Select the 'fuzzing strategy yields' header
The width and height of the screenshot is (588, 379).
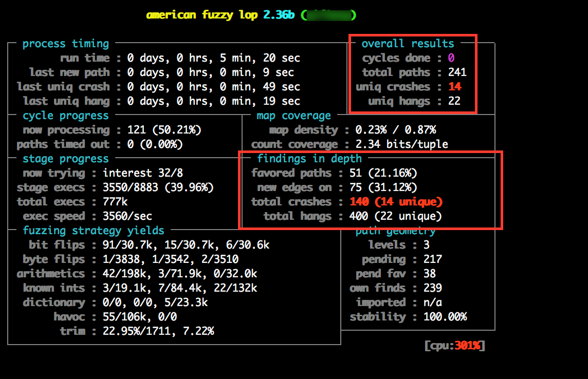tap(94, 231)
